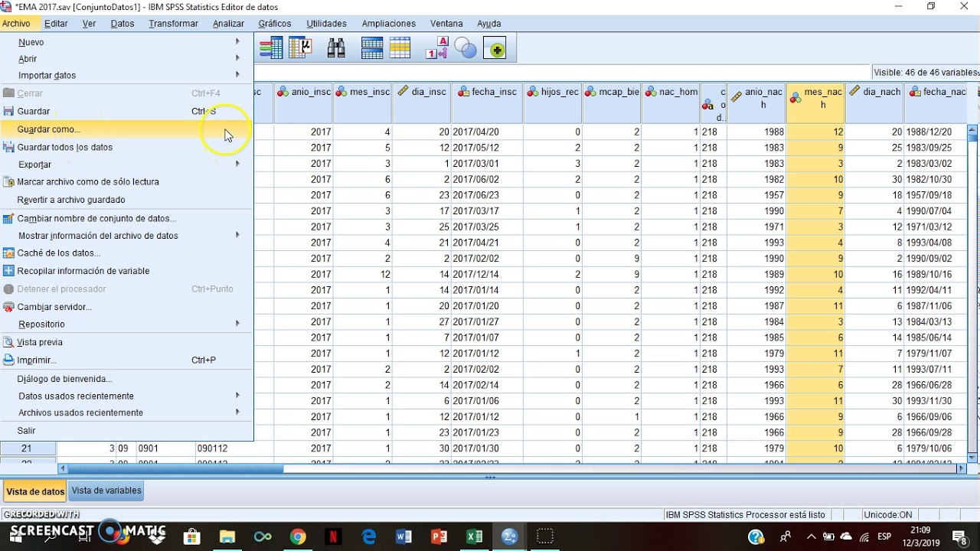The width and height of the screenshot is (980, 551).
Task: Select the fecha_insc column header
Action: [487, 103]
